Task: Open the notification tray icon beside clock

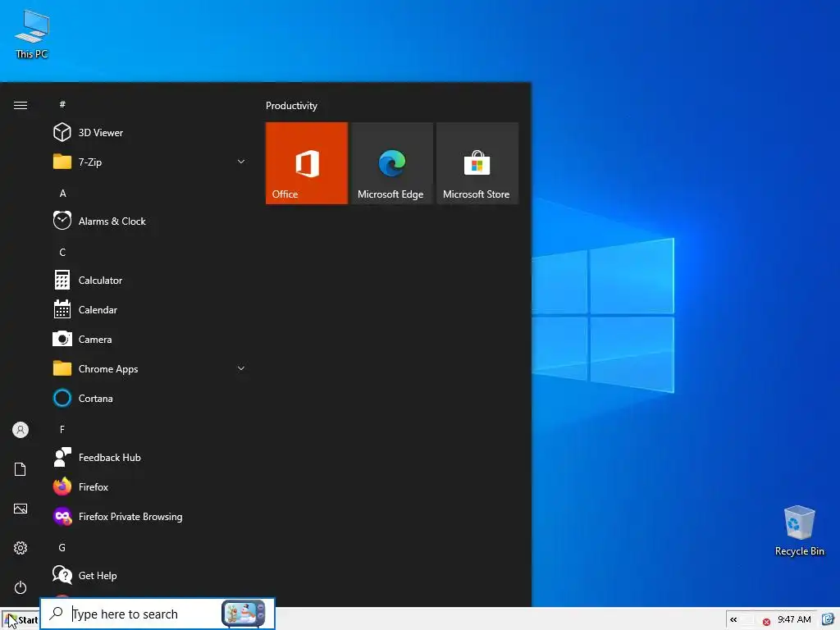Action: (x=829, y=619)
